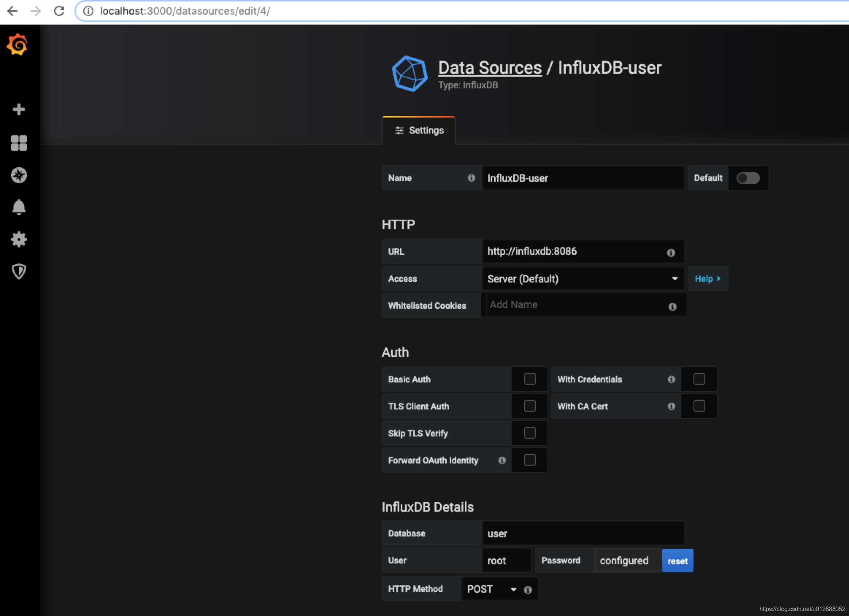849x616 pixels.
Task: Click the 'InfluxDB Details' section heading
Action: point(427,507)
